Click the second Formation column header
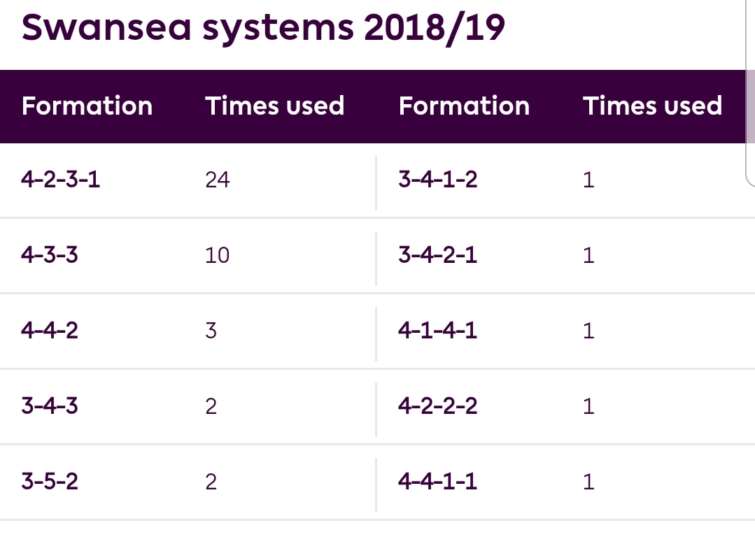Screen dimensions: 755x560 (464, 106)
